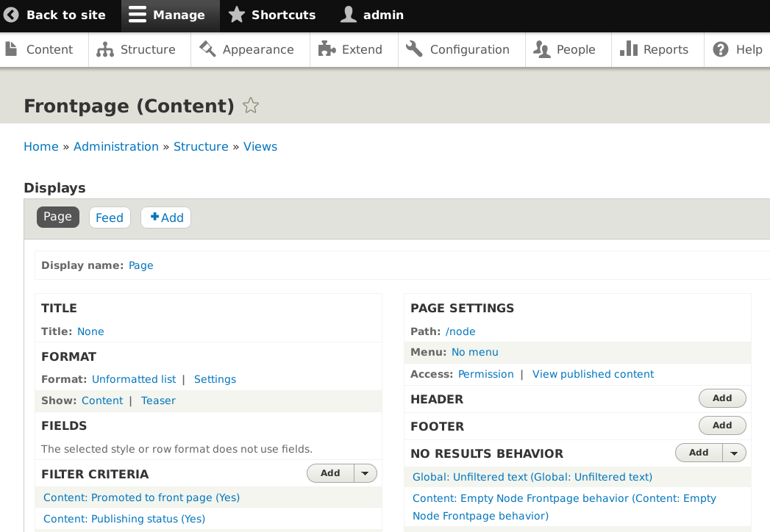Open the Unformatted list format link
770x532 pixels.
pos(134,379)
